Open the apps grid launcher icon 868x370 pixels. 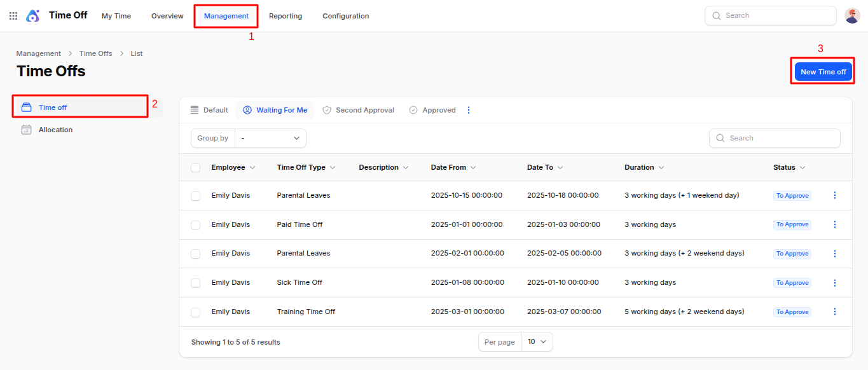click(x=13, y=16)
